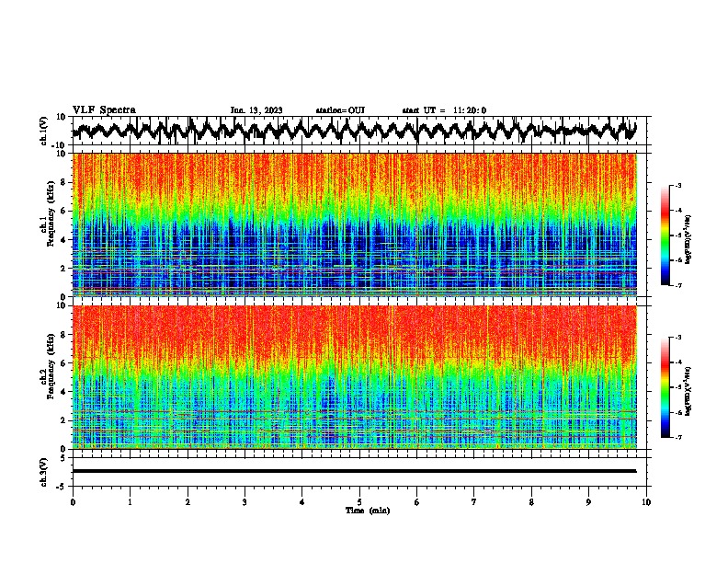Select the ch.1(V) waveform axis label
This screenshot has height=563, width=728.
click(44, 131)
